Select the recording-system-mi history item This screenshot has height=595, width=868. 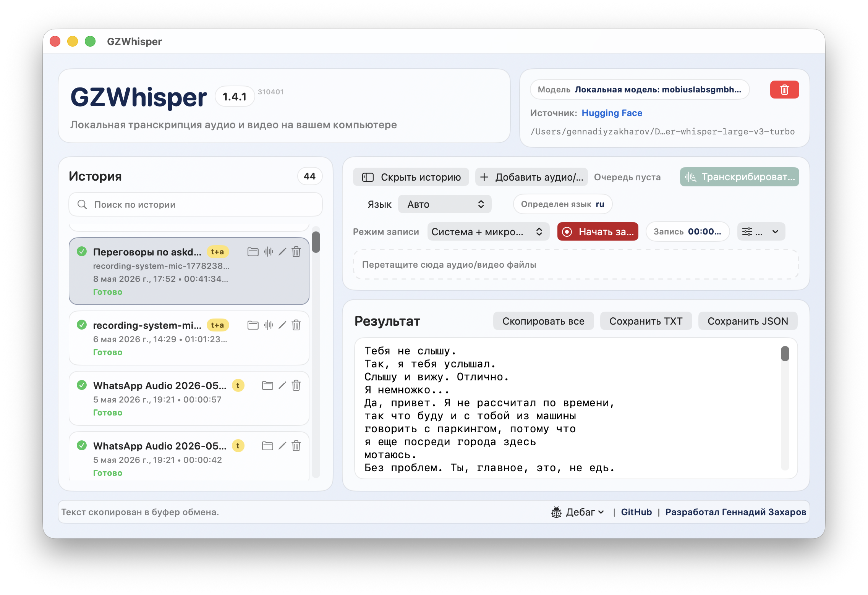pos(189,338)
